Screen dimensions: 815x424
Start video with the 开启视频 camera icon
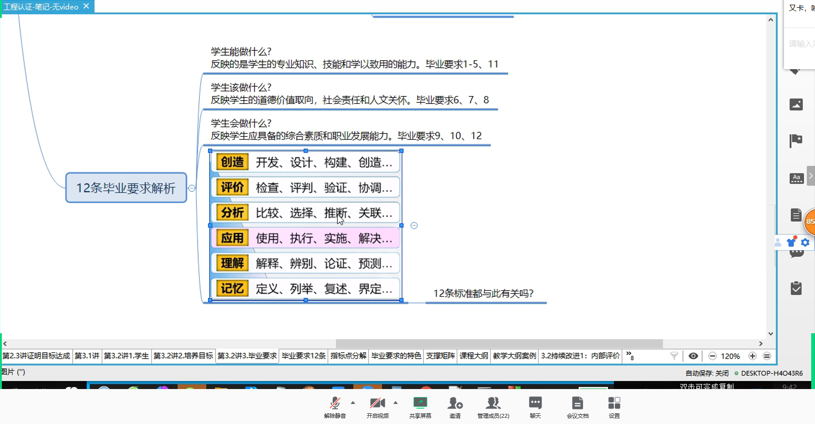(x=377, y=403)
